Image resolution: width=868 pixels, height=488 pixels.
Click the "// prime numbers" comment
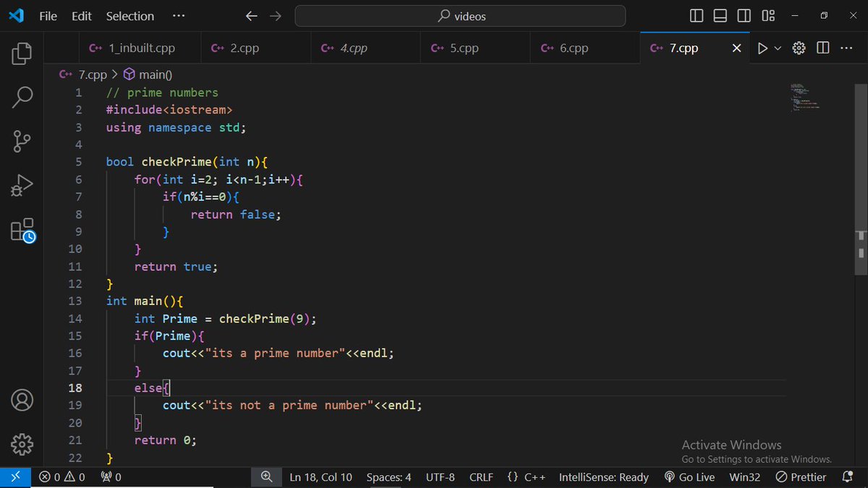(x=162, y=93)
